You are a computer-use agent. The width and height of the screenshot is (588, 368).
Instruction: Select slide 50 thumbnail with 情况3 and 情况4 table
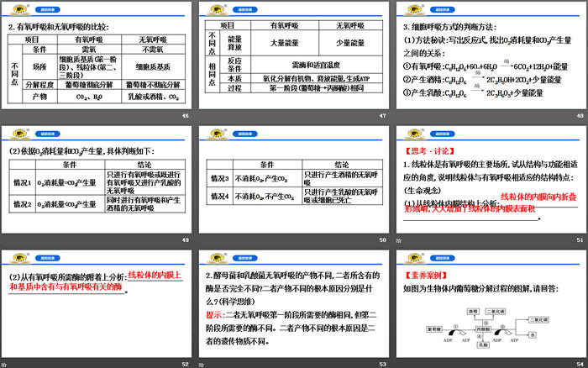click(x=294, y=179)
